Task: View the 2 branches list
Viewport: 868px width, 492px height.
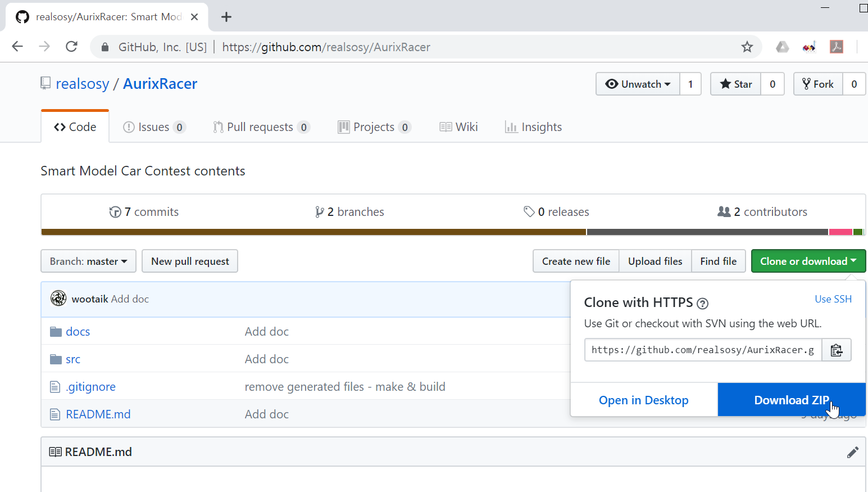Action: 349,212
